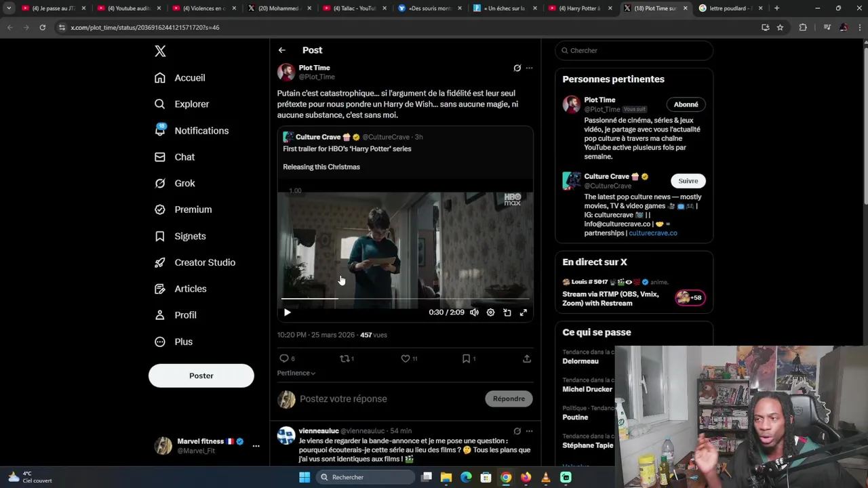Click the Profil person icon
The image size is (868, 488).
[x=160, y=316]
